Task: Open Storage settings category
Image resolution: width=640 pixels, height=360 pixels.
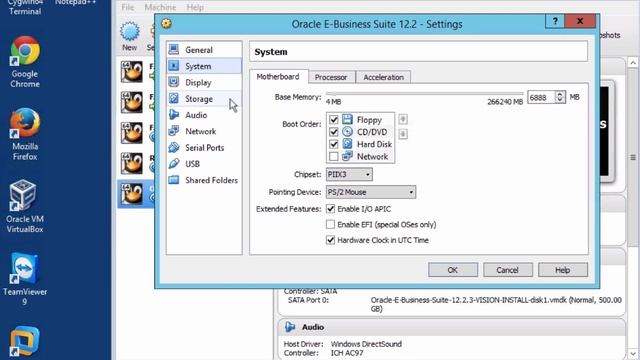Action: click(x=204, y=99)
